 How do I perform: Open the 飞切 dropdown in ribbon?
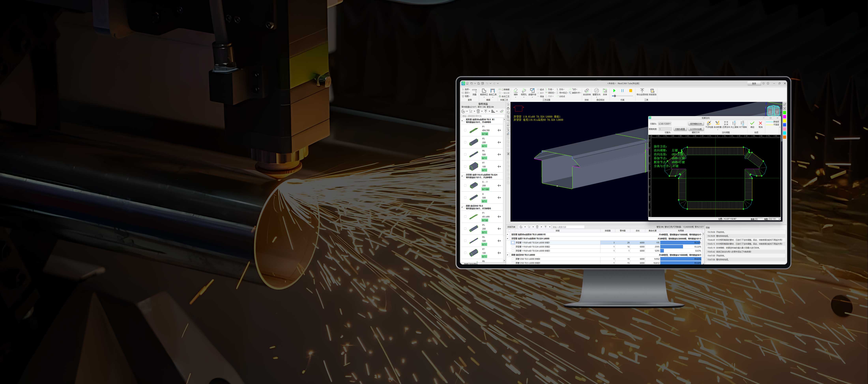[x=573, y=89]
